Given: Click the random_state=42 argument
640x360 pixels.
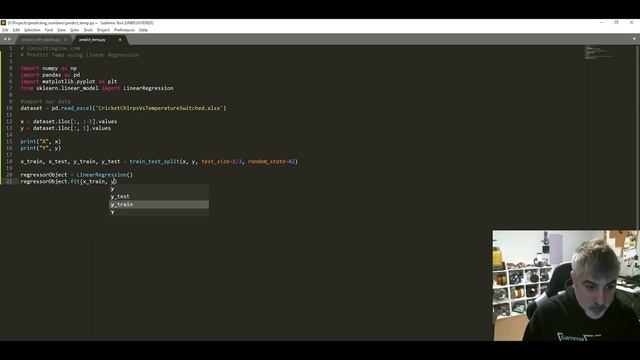Looking at the screenshot, I should [x=271, y=162].
